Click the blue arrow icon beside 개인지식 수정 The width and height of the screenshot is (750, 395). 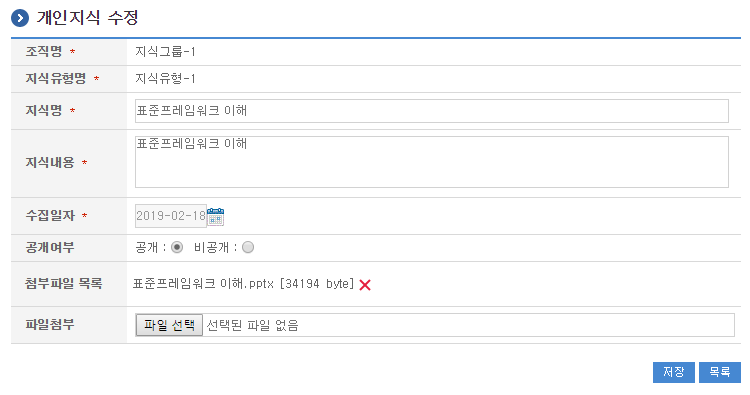(20, 18)
